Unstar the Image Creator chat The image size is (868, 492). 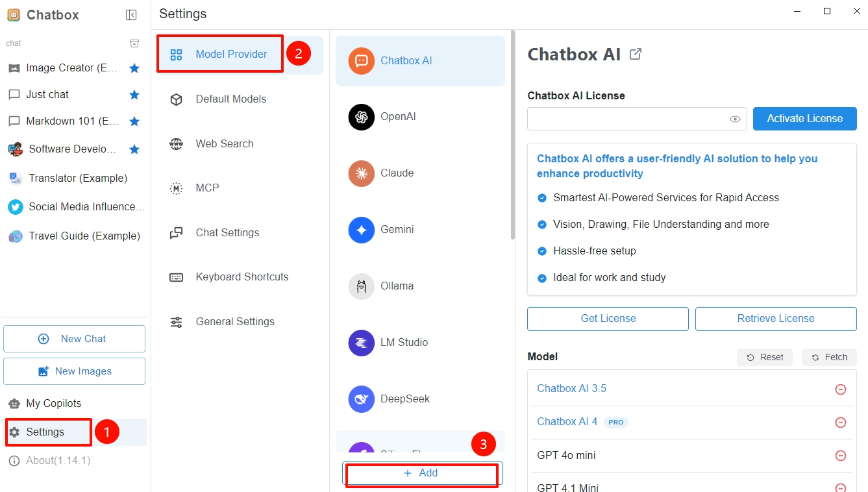[134, 68]
